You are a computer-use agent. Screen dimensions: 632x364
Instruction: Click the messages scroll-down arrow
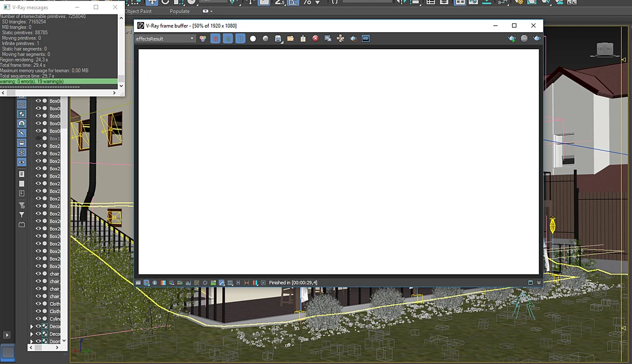[121, 86]
